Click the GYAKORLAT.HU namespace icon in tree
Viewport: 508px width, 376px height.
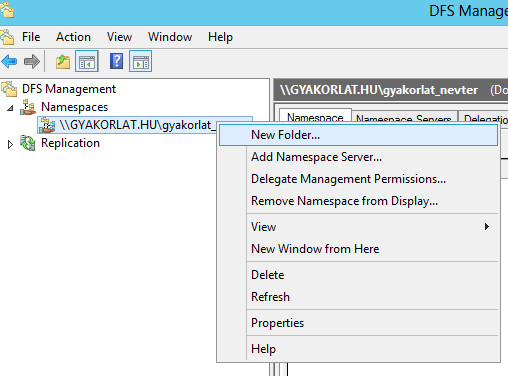47,125
